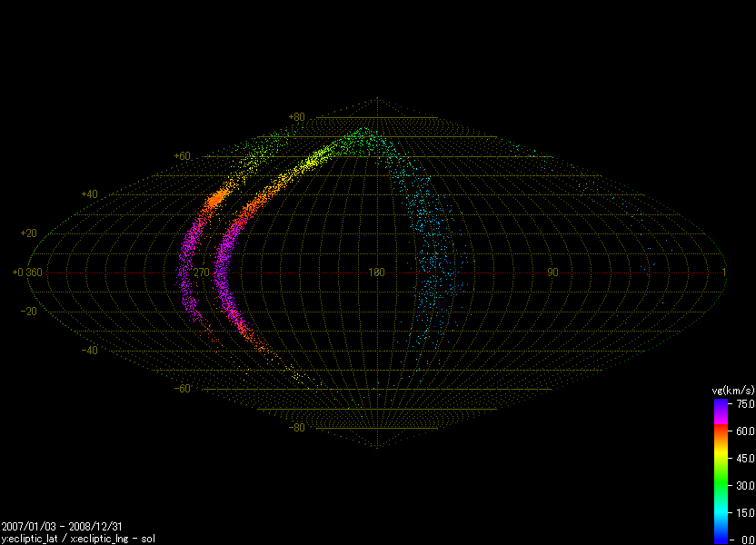756x545 pixels.
Task: Select the 45.0 mark on velocity legend
Action: click(x=745, y=458)
